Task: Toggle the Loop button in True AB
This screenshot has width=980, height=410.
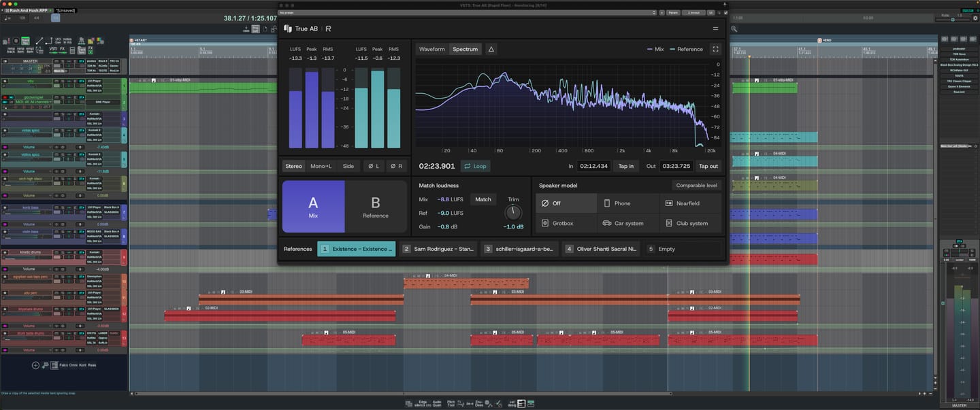Action: click(x=475, y=166)
